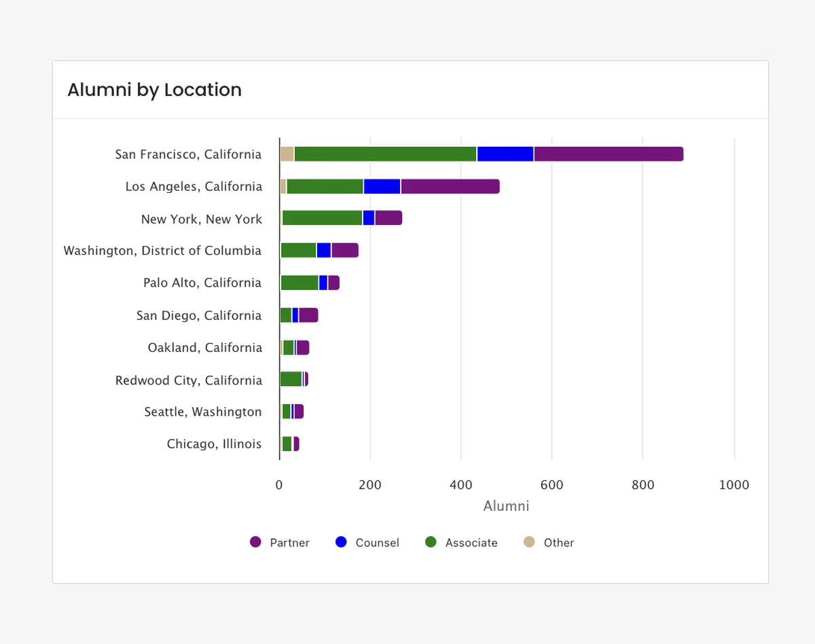This screenshot has width=815, height=644.
Task: Click the tan Other legend dot
Action: [x=529, y=542]
